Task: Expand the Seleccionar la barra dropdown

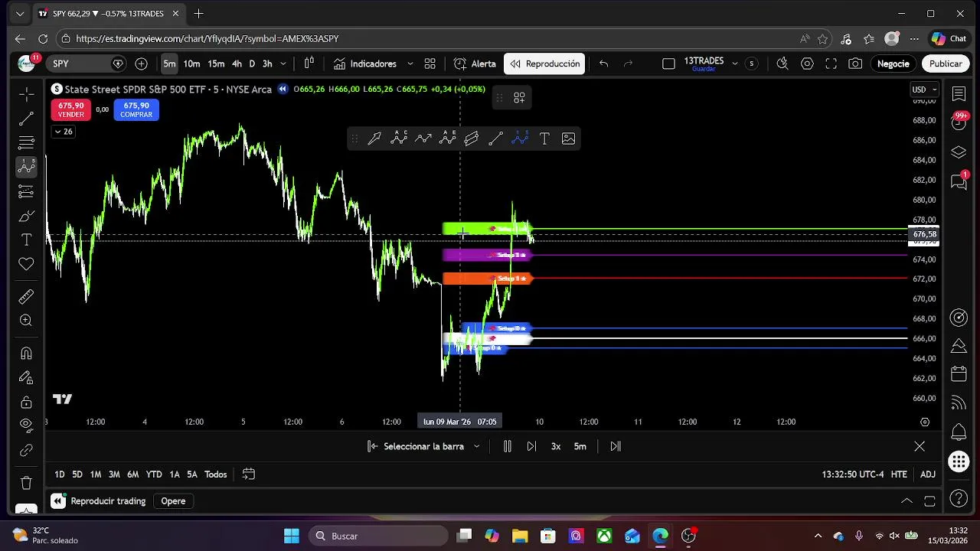Action: (423, 446)
